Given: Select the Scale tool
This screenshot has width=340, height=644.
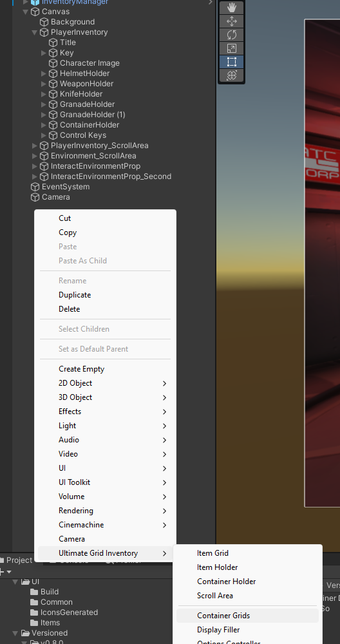Looking at the screenshot, I should pos(232,48).
